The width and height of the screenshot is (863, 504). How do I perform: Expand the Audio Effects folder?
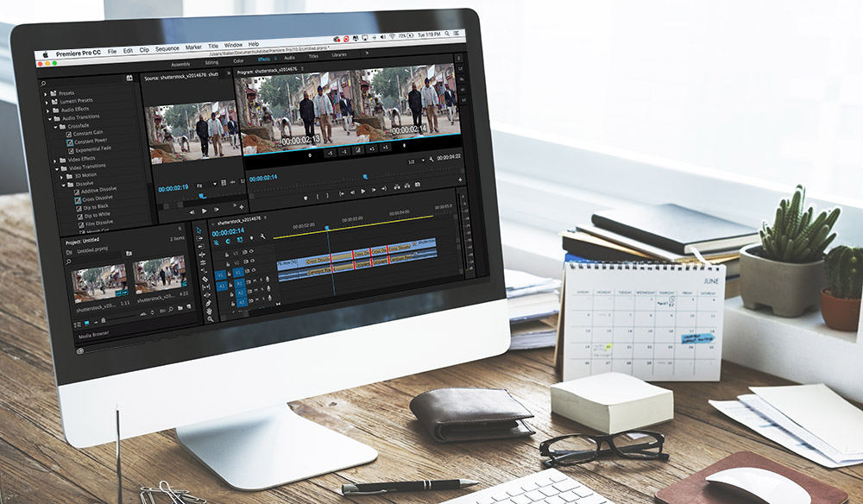pyautogui.click(x=47, y=111)
